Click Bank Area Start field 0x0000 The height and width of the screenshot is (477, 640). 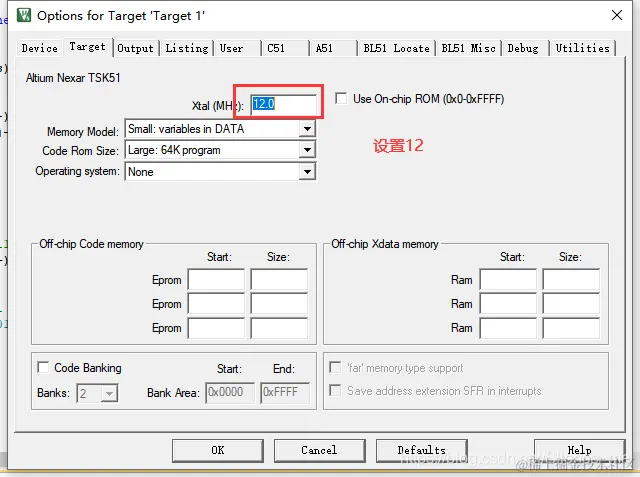[230, 393]
